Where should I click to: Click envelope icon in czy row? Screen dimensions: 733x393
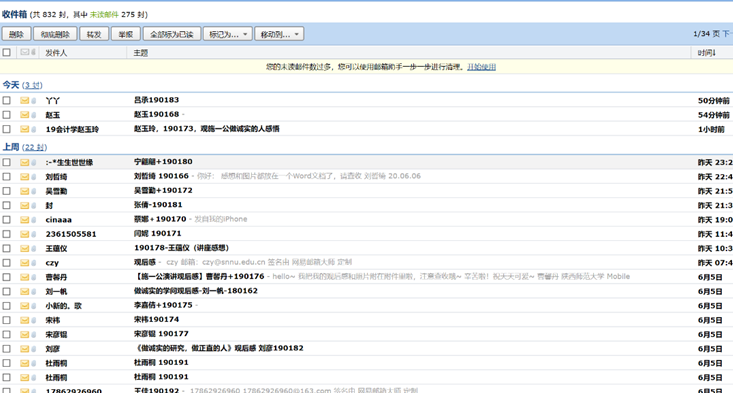(x=24, y=263)
